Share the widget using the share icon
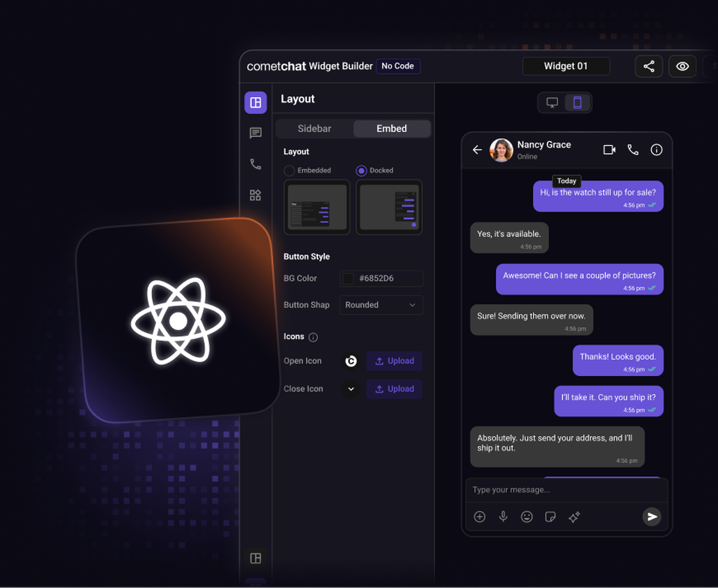The height and width of the screenshot is (588, 718). [x=649, y=66]
